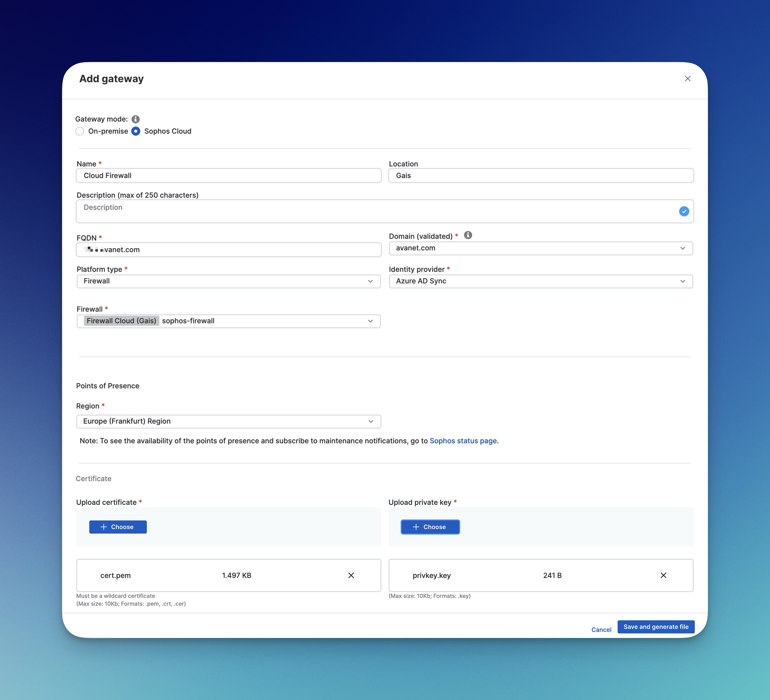This screenshot has width=770, height=700.
Task: Click the blue checkmark in Description field
Action: [x=684, y=211]
